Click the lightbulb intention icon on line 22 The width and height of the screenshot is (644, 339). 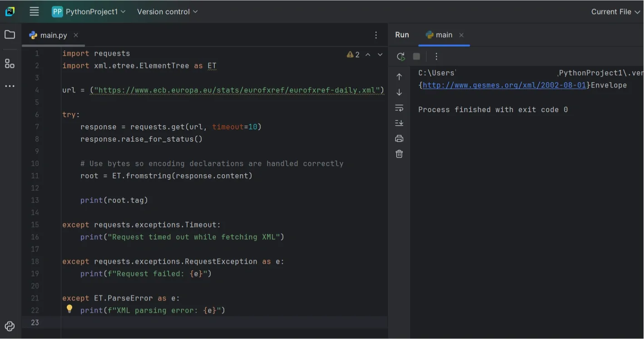coord(69,309)
